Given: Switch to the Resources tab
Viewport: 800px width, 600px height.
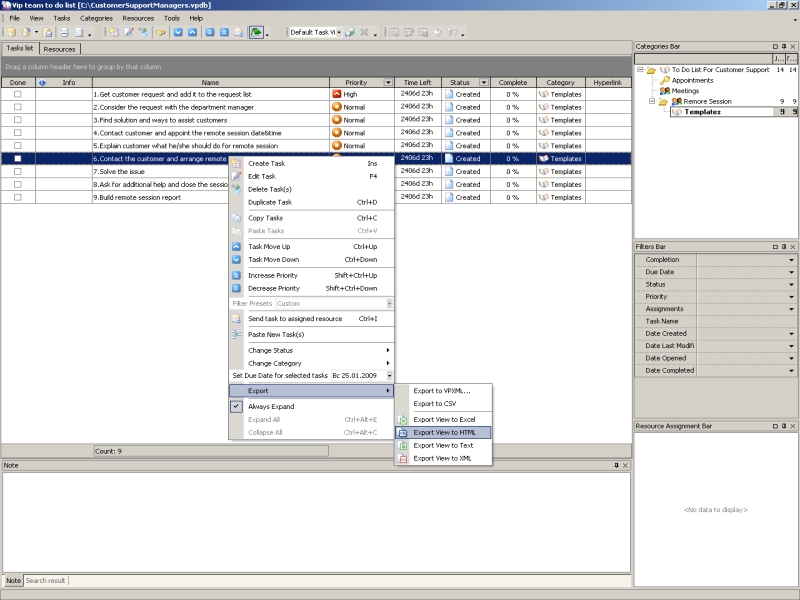Looking at the screenshot, I should point(59,48).
